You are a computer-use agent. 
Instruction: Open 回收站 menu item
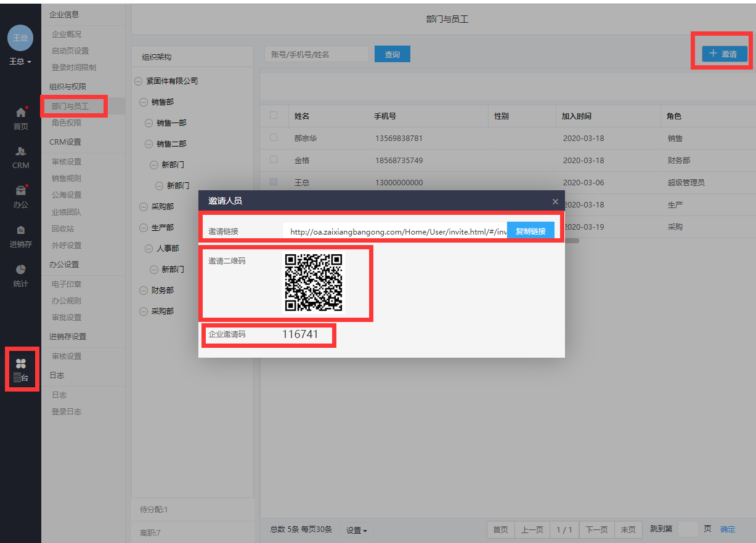point(63,229)
